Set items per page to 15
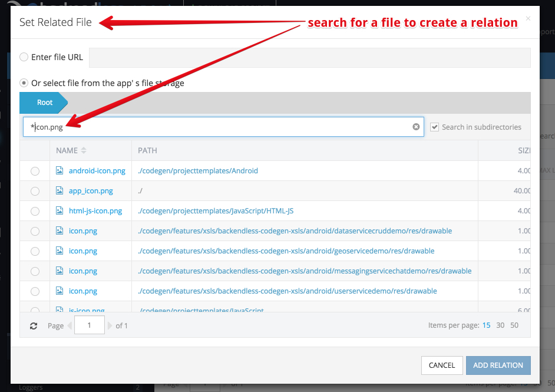Image resolution: width=555 pixels, height=392 pixels. pos(486,325)
